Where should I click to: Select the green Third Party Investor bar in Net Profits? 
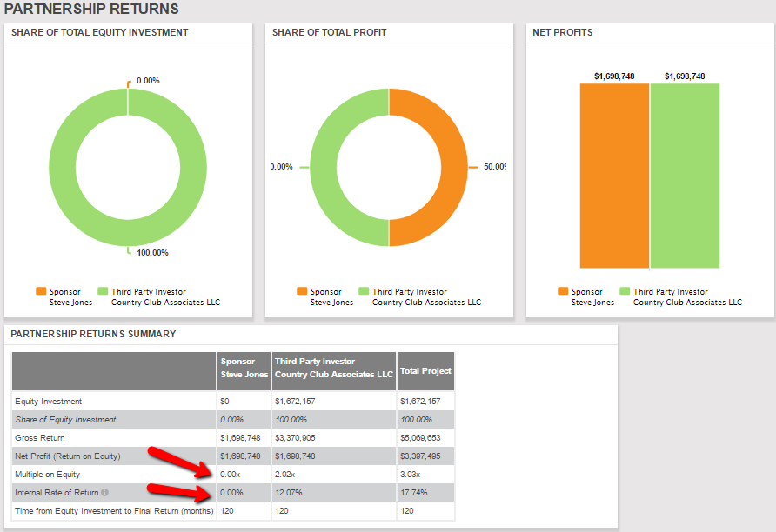click(685, 176)
